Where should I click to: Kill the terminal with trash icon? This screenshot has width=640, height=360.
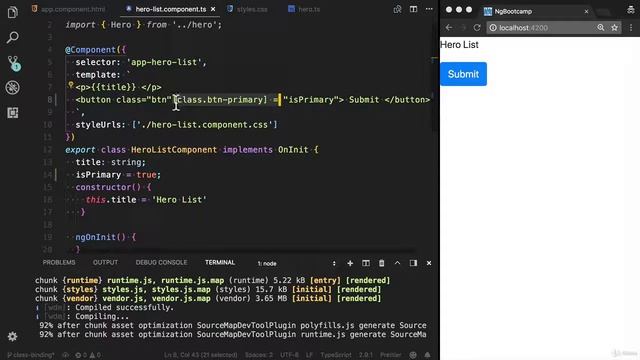[381, 263]
